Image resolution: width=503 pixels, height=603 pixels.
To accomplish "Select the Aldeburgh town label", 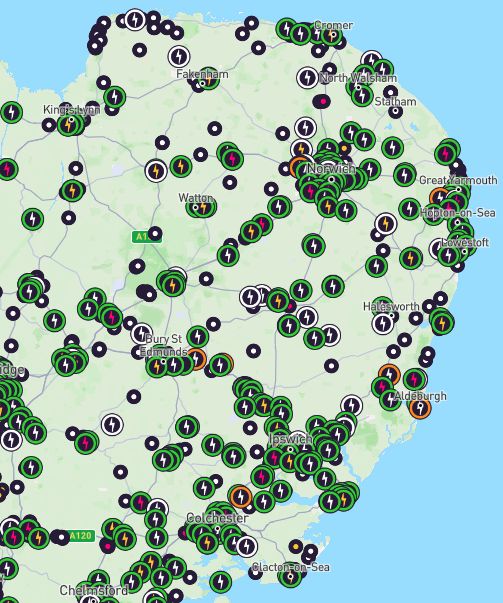I will click(420, 396).
